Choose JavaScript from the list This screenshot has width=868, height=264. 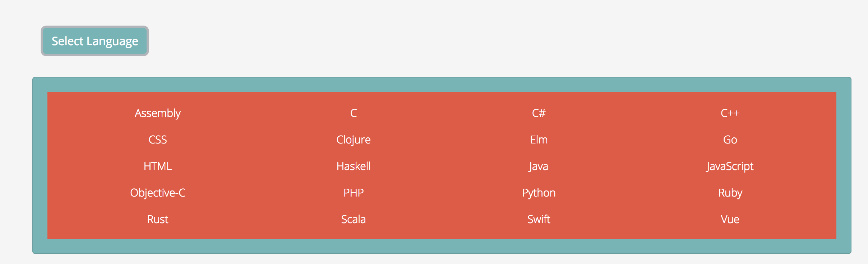point(730,166)
